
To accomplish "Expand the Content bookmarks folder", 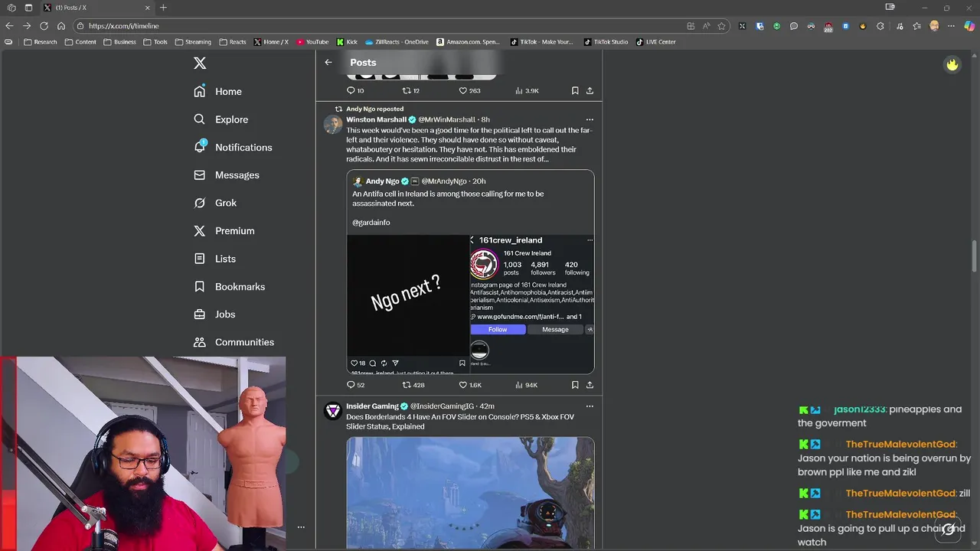I will tap(80, 42).
